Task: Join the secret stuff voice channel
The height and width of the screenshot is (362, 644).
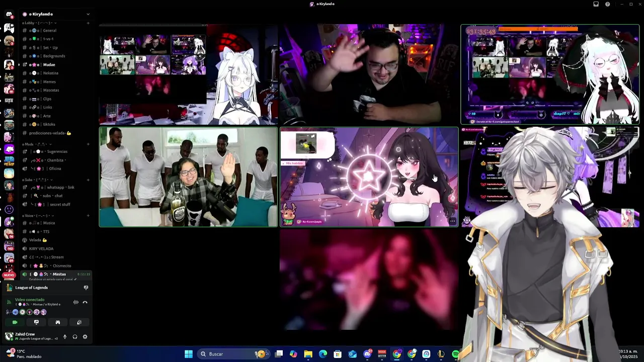Action: pyautogui.click(x=56, y=205)
